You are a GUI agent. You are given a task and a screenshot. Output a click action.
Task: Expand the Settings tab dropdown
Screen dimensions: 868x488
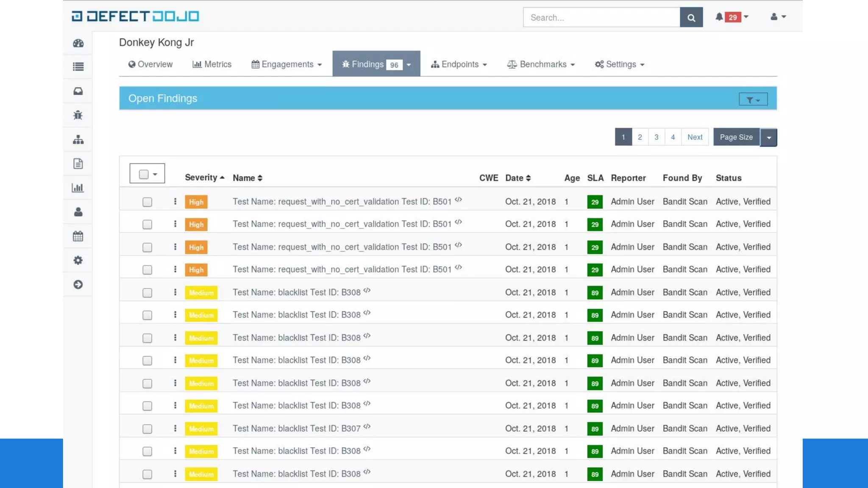pos(642,65)
